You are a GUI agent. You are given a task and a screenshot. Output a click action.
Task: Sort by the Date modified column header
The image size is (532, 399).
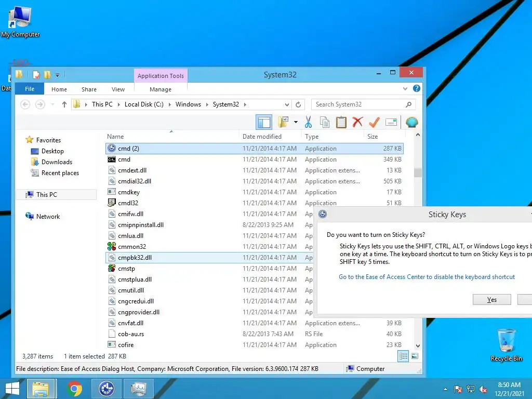click(x=270, y=137)
